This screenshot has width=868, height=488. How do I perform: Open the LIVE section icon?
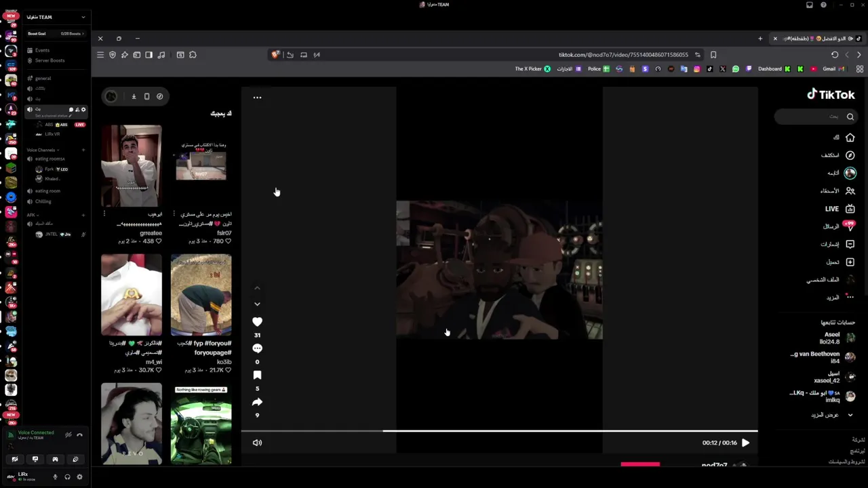pos(850,209)
